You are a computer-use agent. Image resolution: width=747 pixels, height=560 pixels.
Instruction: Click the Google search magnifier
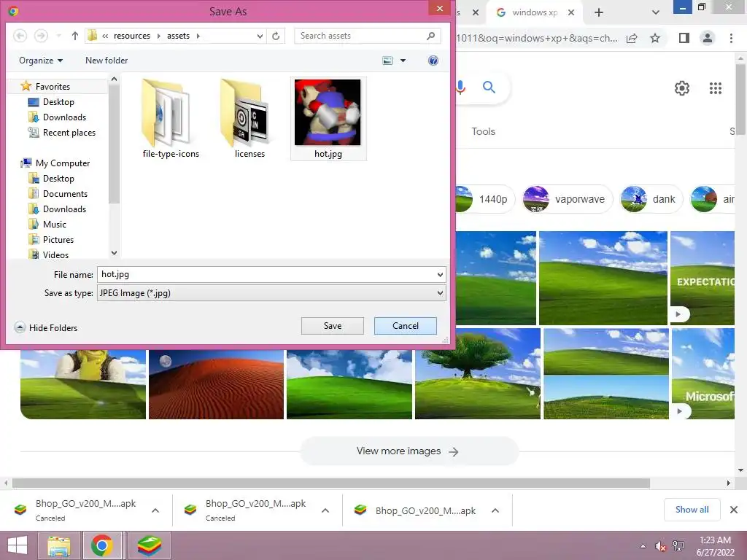click(x=489, y=87)
